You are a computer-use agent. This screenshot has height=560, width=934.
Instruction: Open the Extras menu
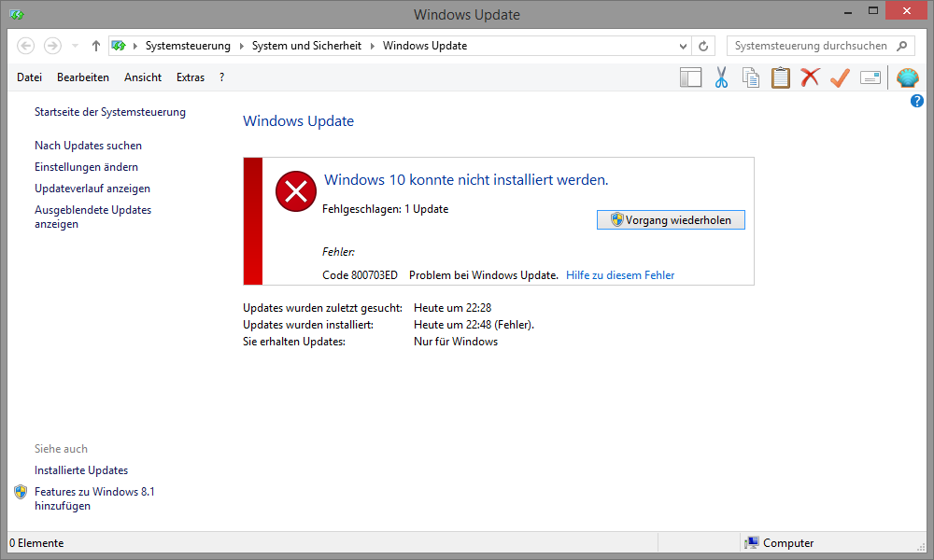pos(190,77)
